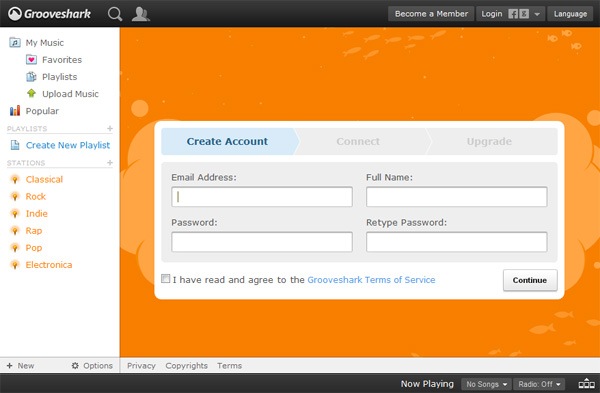The width and height of the screenshot is (600, 393).
Task: Focus the Password field
Action: point(262,242)
